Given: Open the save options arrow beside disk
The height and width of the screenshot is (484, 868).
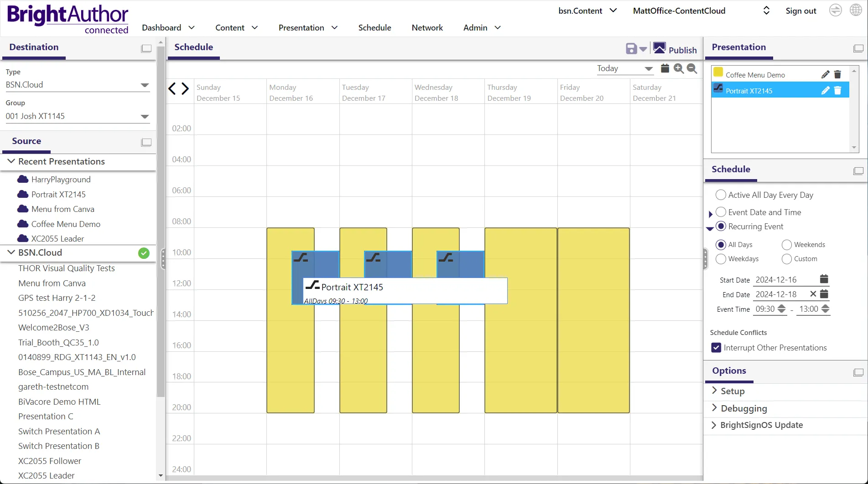Looking at the screenshot, I should point(643,49).
